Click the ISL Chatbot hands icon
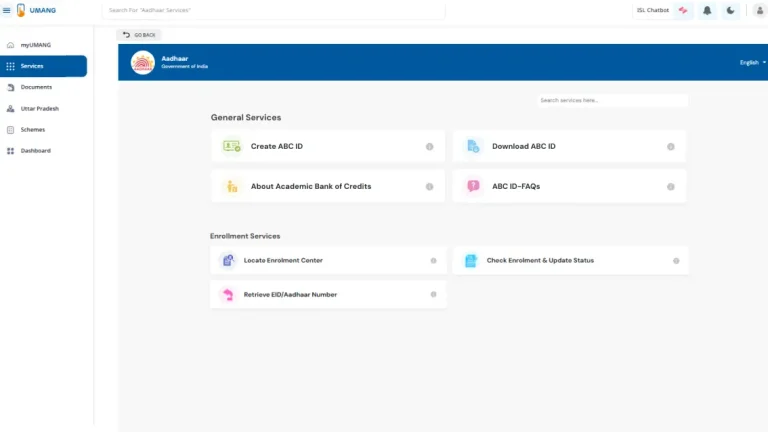The height and width of the screenshot is (432, 768). (683, 10)
